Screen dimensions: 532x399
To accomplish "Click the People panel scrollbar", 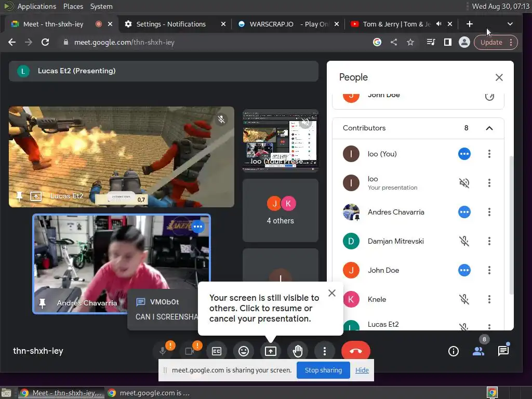I will [511, 225].
